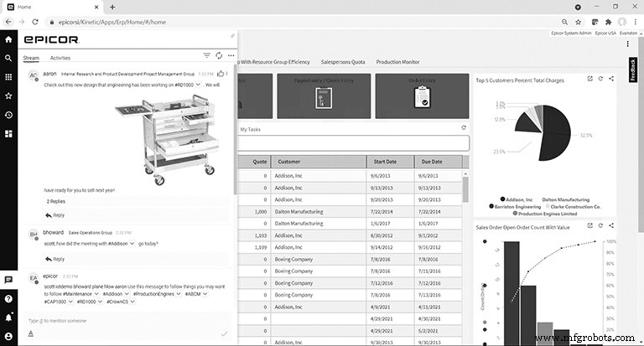The height and width of the screenshot is (346, 644).
Task: Toggle the collaborate chat icon in sidebar
Action: tap(8, 280)
